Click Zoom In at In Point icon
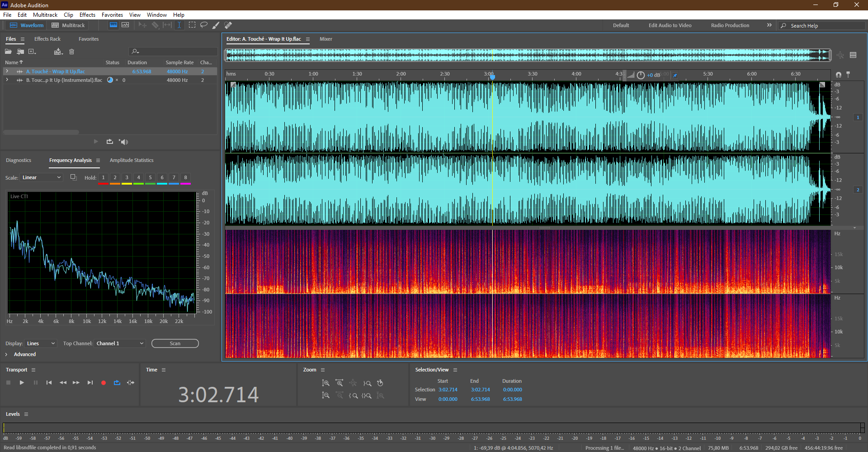868x452 pixels. [354, 395]
